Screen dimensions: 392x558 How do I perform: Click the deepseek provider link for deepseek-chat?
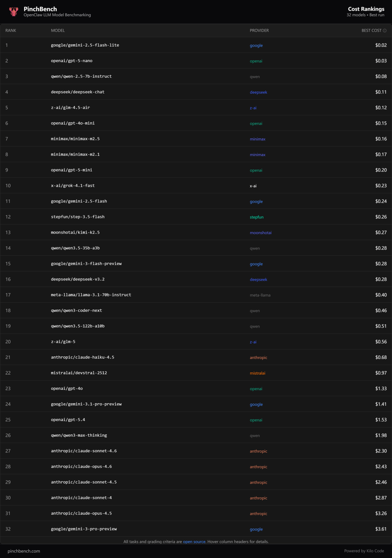258,92
